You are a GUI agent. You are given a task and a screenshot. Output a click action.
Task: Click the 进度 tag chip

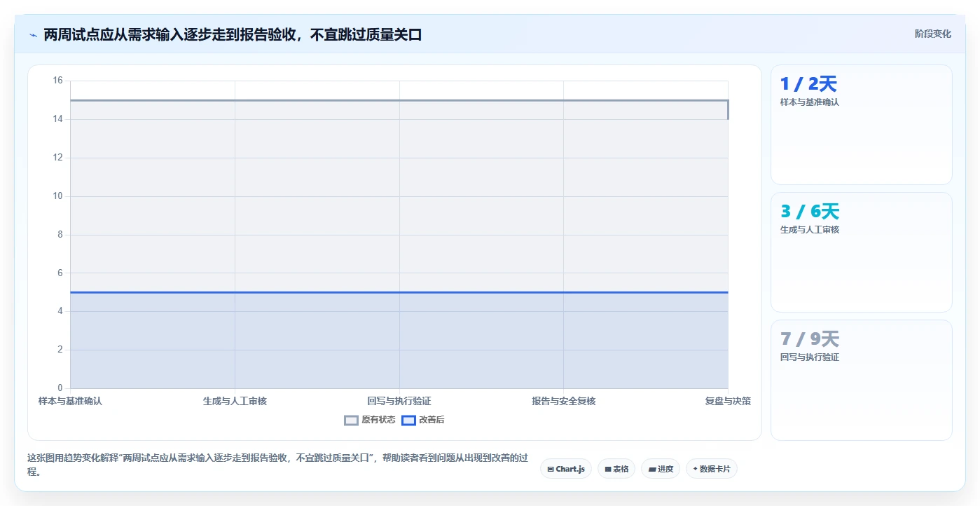click(x=661, y=469)
